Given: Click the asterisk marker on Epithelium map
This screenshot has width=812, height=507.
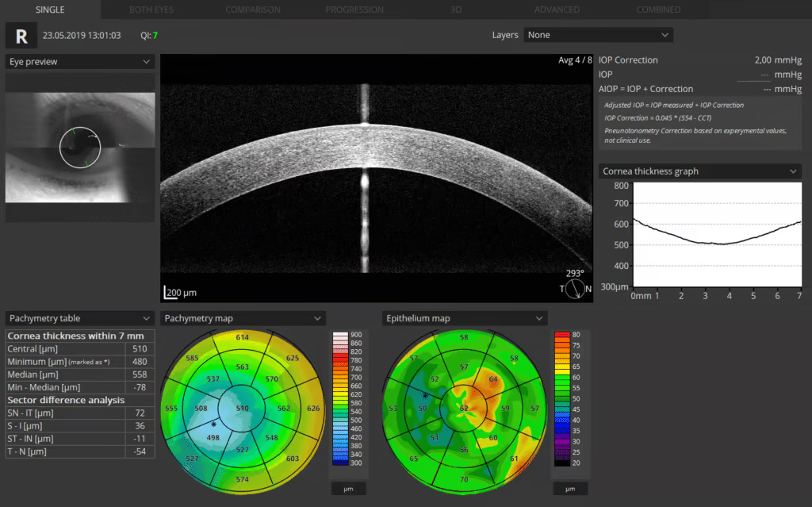Looking at the screenshot, I should (x=425, y=395).
